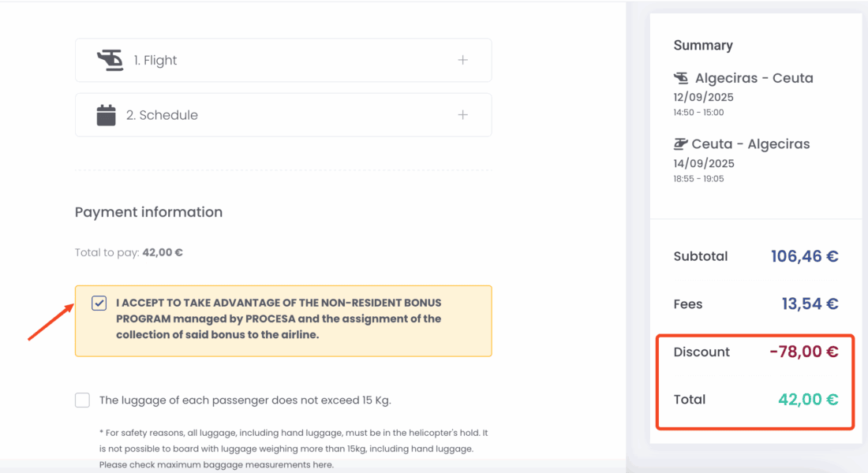Click the calendar icon beside Schedule
868x473 pixels.
(107, 115)
